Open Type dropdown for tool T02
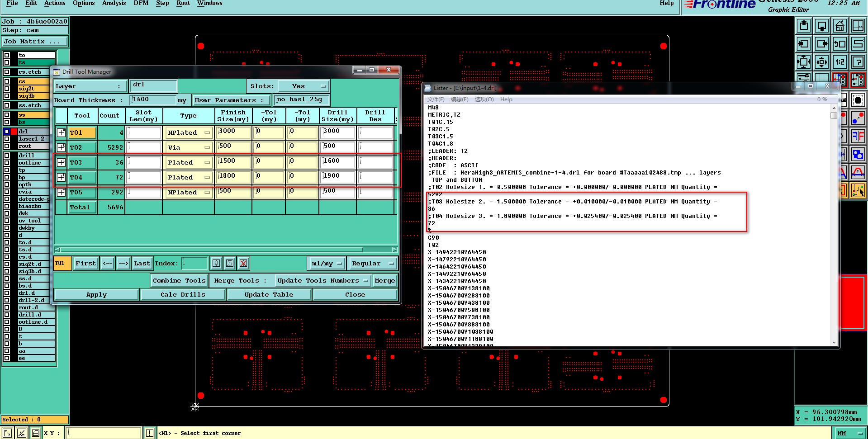 tap(189, 147)
